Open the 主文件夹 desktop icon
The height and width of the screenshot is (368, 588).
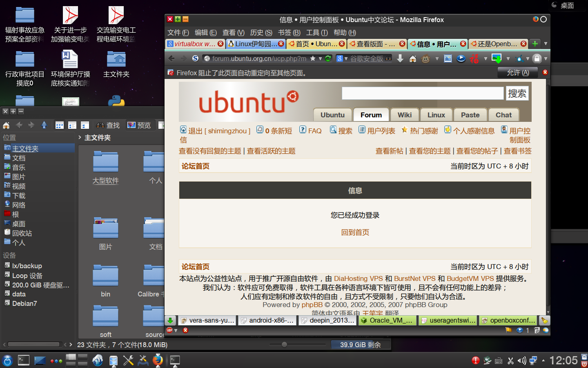116,64
